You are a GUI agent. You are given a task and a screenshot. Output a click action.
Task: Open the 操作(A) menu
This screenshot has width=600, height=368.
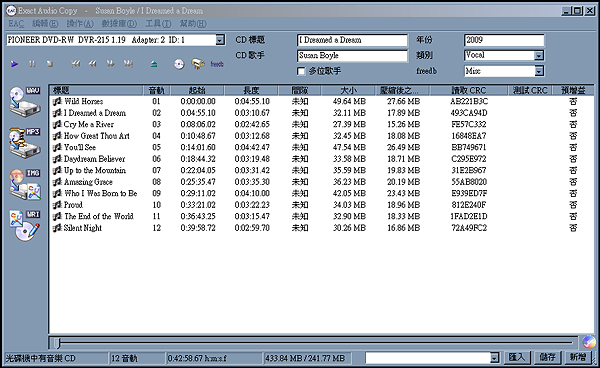pos(80,24)
